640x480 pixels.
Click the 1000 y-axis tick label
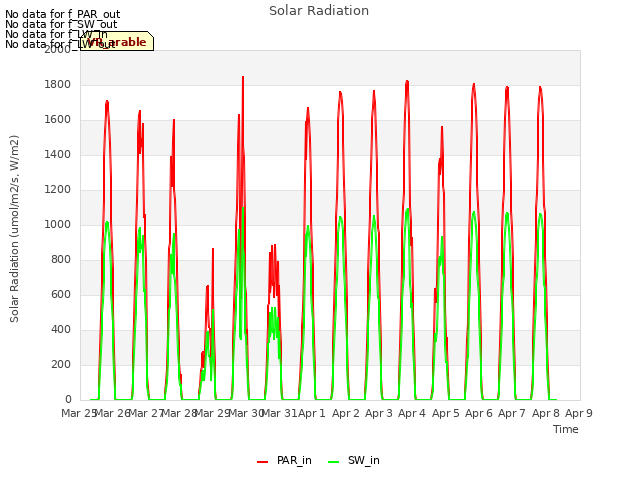[x=58, y=224]
